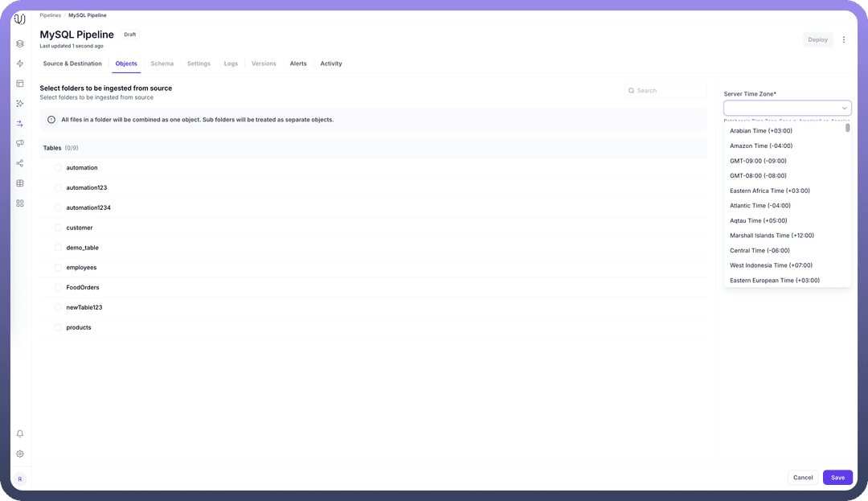Open notifications bell icon
The height and width of the screenshot is (501, 868).
tap(20, 434)
